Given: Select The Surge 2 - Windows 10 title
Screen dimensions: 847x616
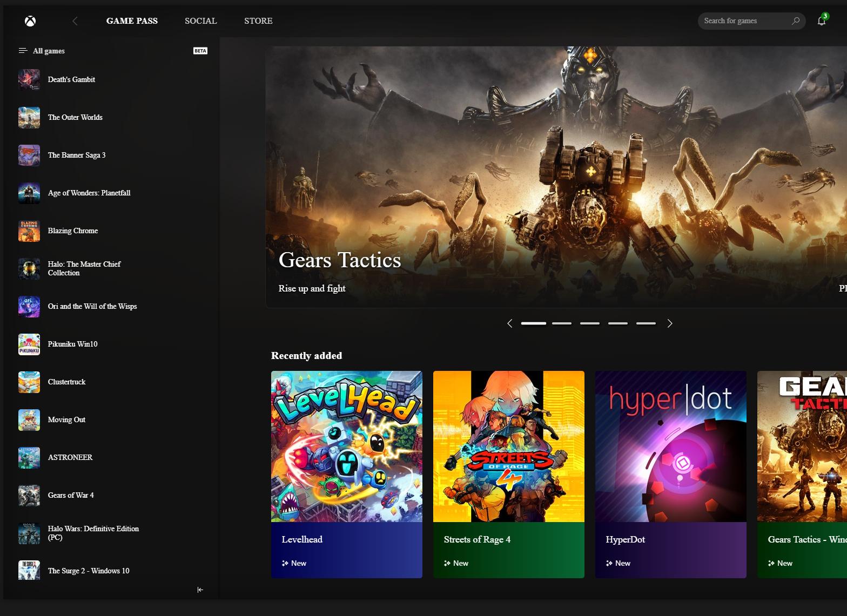Looking at the screenshot, I should click(89, 571).
